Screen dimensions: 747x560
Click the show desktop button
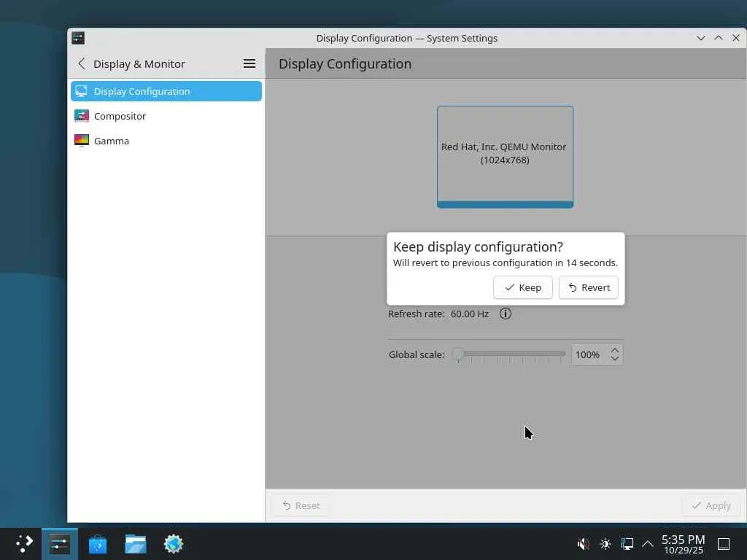click(724, 544)
